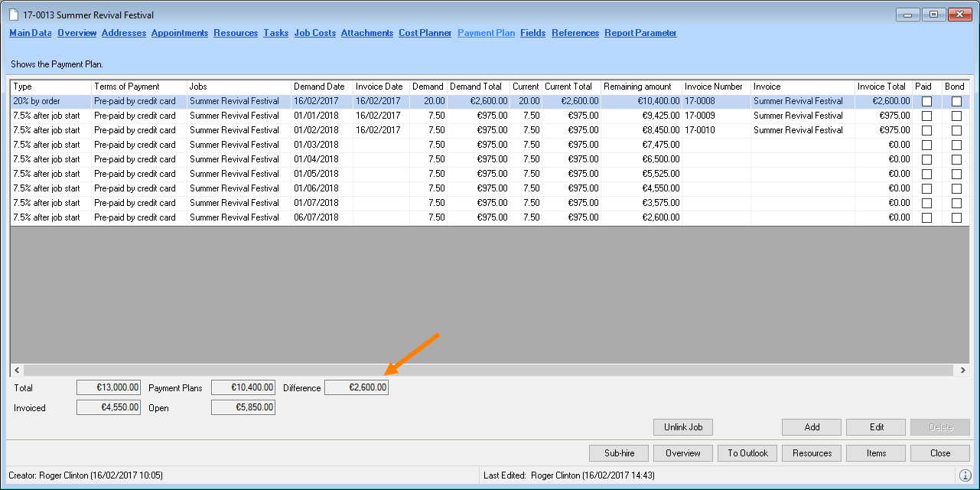This screenshot has width=980, height=490.
Task: Open the Main Data tab
Action: point(31,33)
